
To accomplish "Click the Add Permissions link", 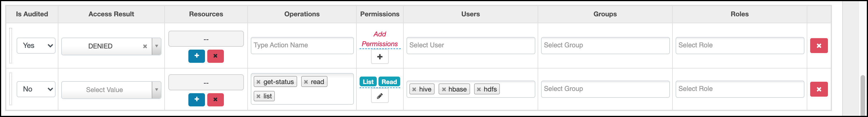I will coord(379,39).
